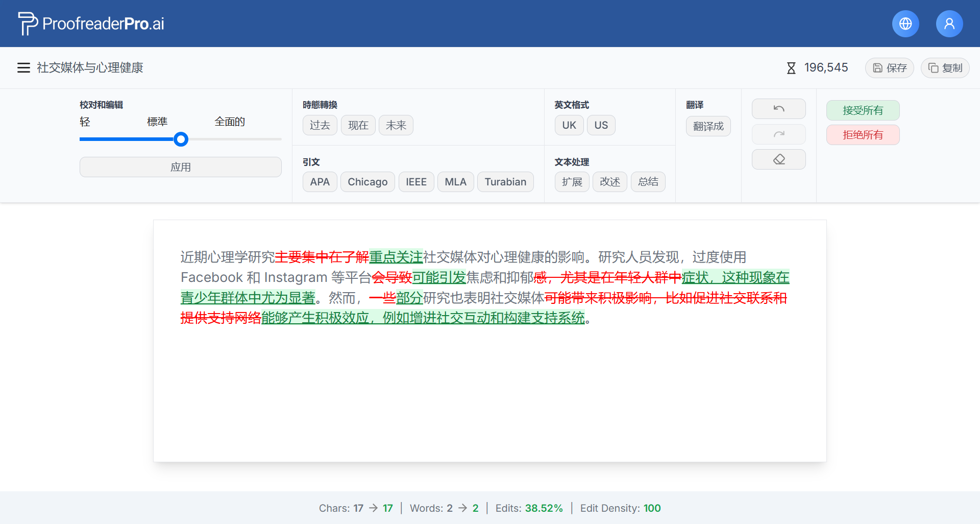Open the 翻译成 translate-to selector
Image resolution: width=980 pixels, height=524 pixels.
pos(708,126)
